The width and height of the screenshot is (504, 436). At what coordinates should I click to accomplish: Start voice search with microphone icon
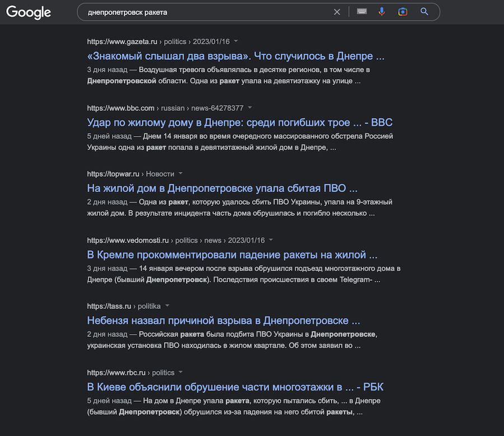click(382, 12)
